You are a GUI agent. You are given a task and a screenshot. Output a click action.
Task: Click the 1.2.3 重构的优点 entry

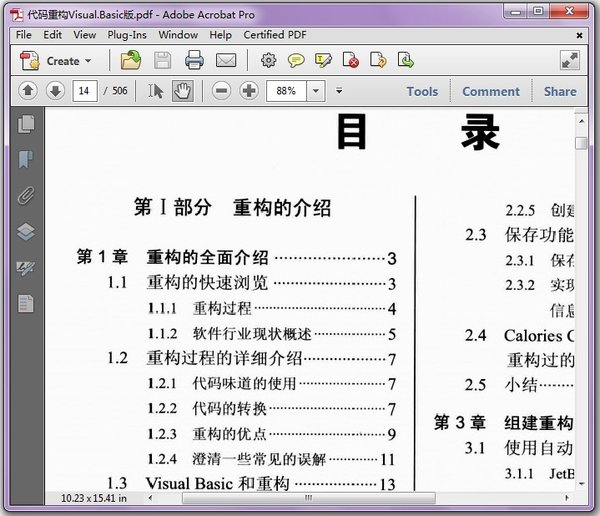pos(272,434)
